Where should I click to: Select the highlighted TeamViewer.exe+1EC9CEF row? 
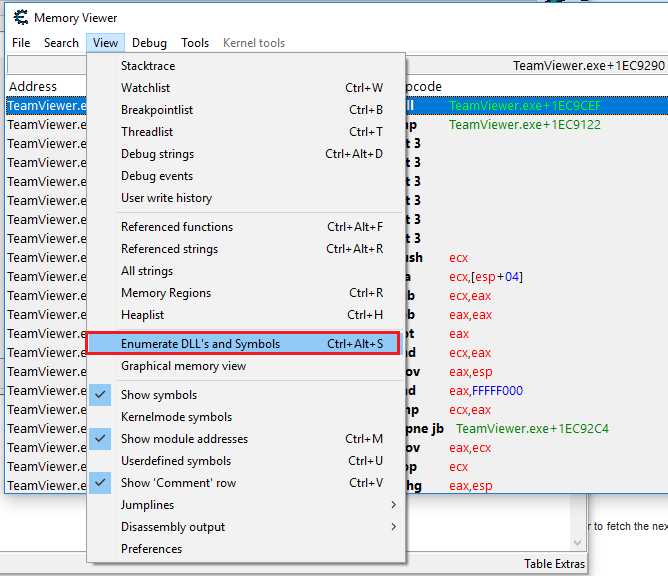point(537,106)
